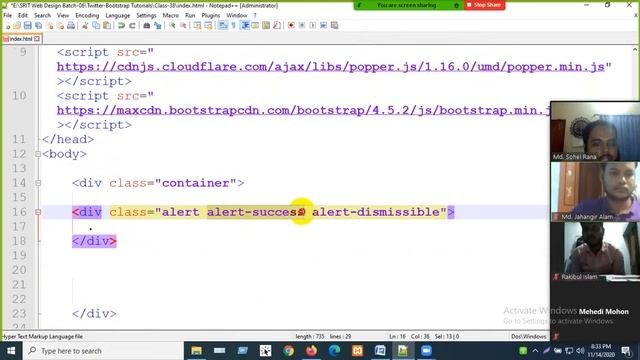Click the Copy toolbar icon
The height and width of the screenshot is (360, 640).
[96, 25]
